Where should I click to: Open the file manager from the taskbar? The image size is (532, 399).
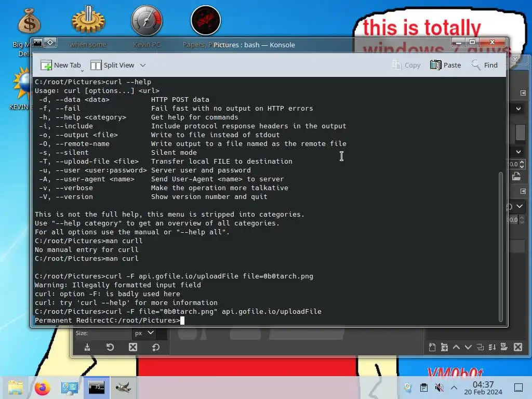click(x=16, y=388)
